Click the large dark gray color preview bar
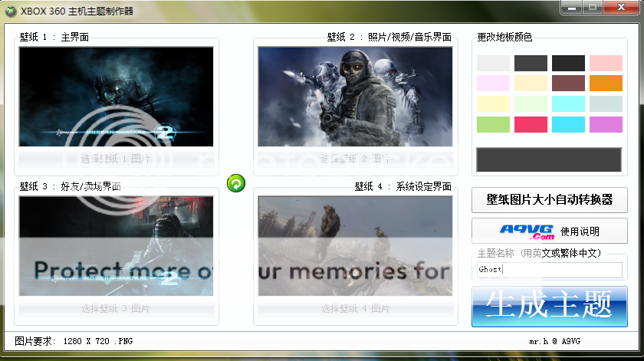 point(549,159)
